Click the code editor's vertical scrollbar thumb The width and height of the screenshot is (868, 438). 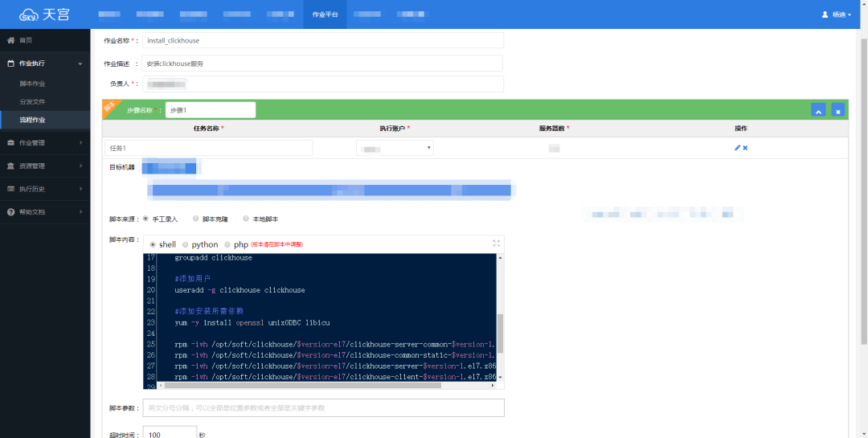(500, 333)
